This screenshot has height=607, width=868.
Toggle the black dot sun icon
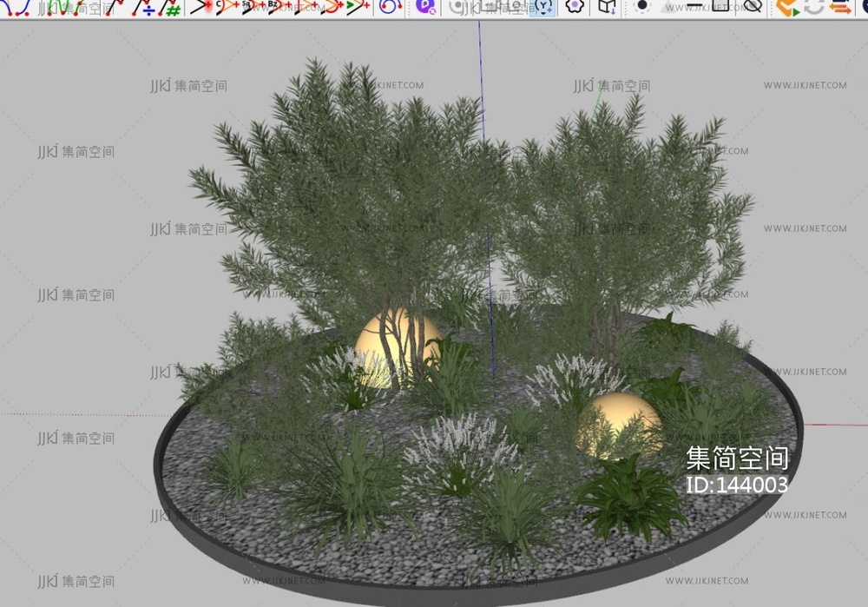pyautogui.click(x=642, y=6)
